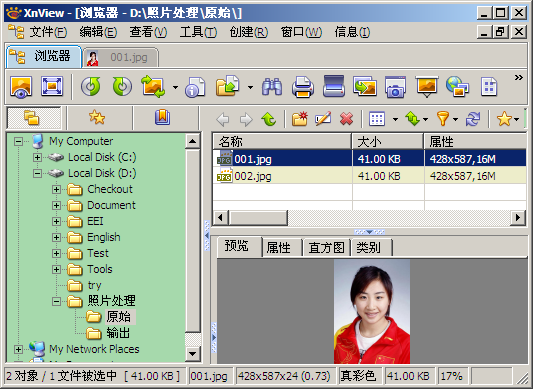The height and width of the screenshot is (389, 533).
Task: Click the scanner acquire icon
Action: tap(333, 86)
